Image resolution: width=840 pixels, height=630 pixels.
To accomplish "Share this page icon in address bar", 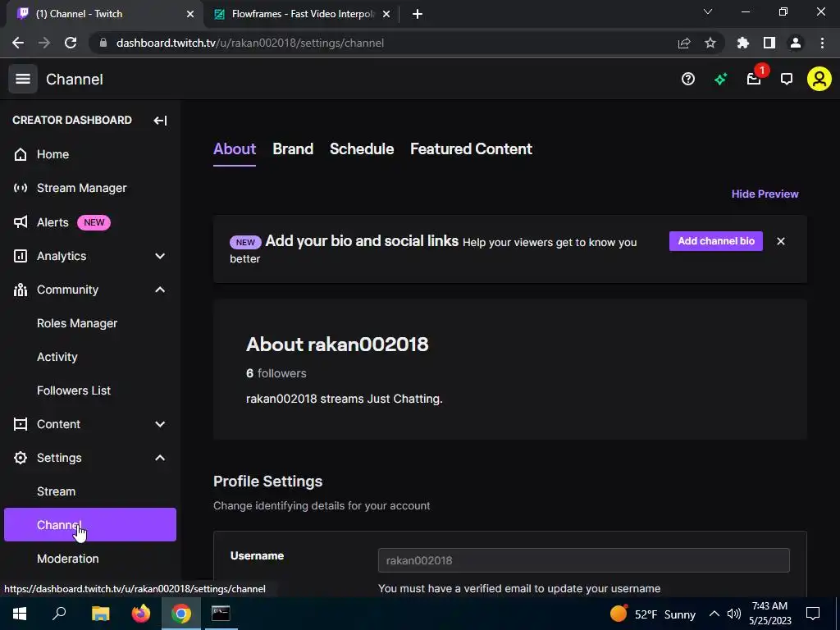I will [684, 43].
